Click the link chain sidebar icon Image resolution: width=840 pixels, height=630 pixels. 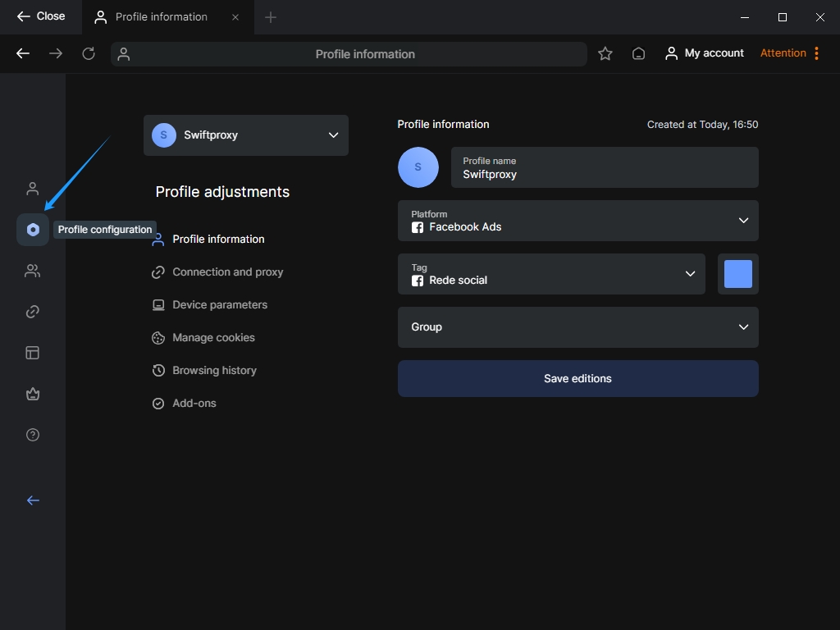[33, 312]
